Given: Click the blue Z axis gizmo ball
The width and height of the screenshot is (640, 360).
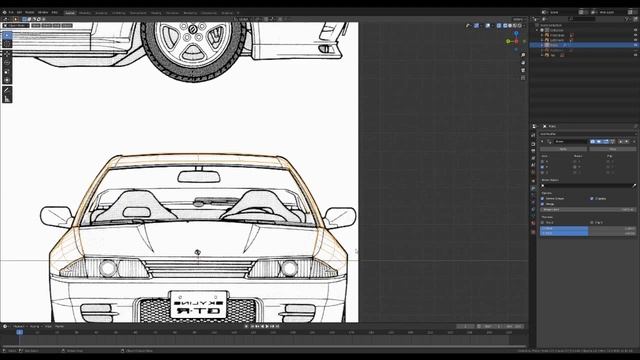Looking at the screenshot, I should 516,33.
